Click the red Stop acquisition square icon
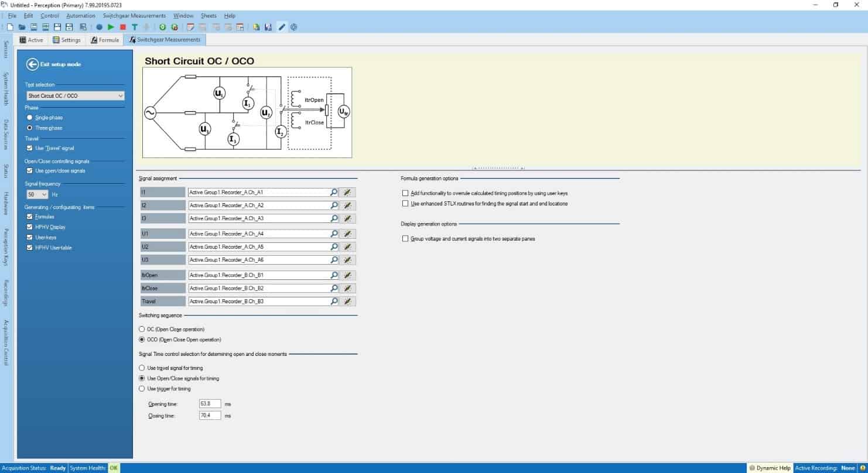The width and height of the screenshot is (868, 473). click(x=122, y=27)
